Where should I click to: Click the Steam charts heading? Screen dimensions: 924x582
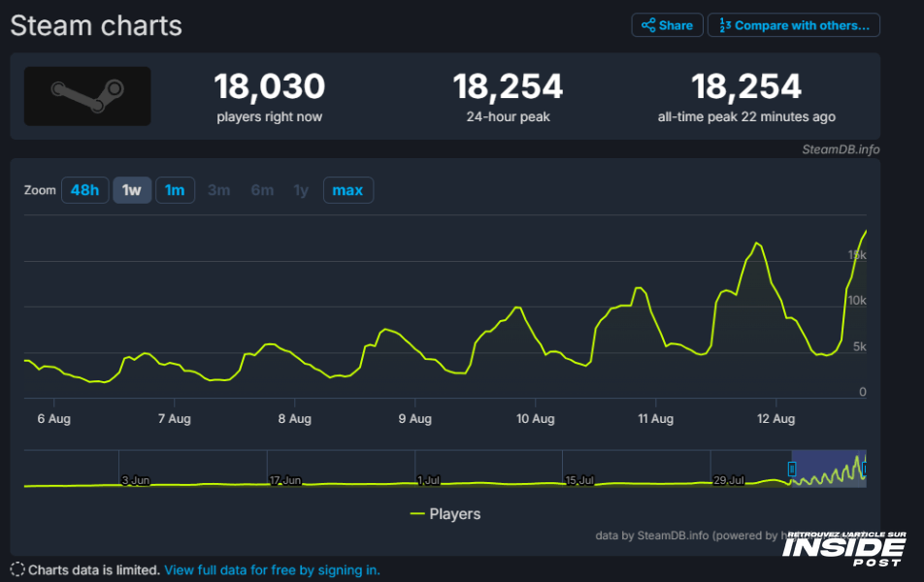click(x=96, y=26)
